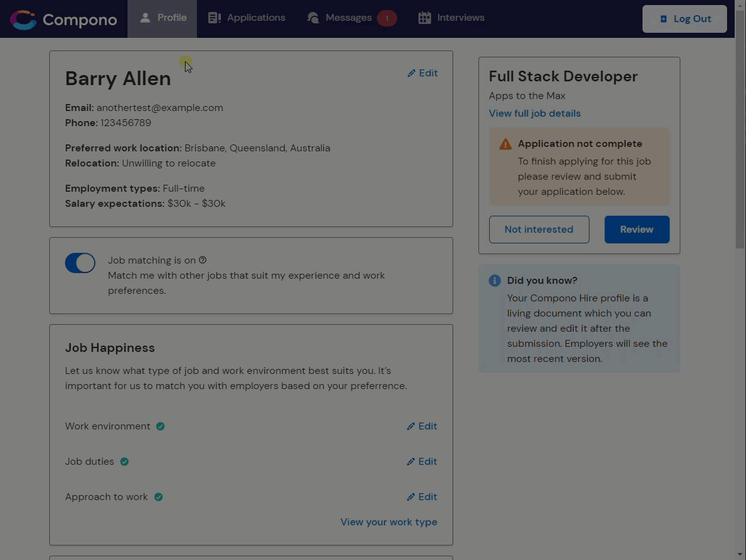
Task: Click the pencil icon for Work environment
Action: [x=411, y=426]
